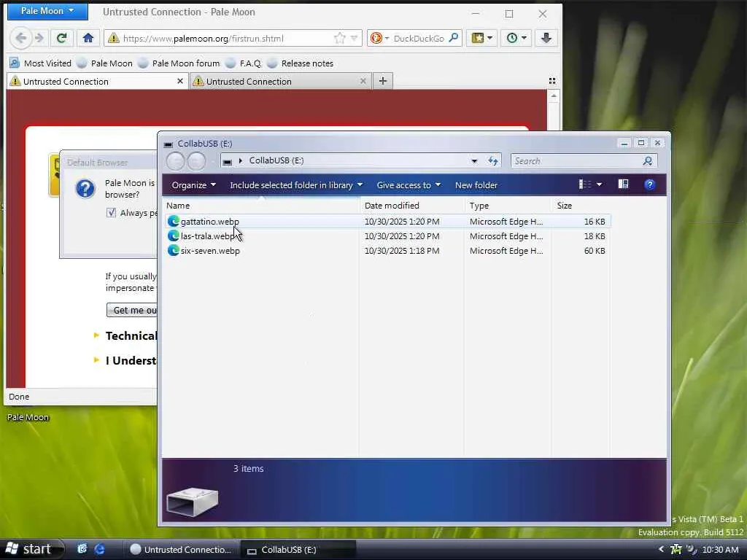Open the Pale Moon forum bookmark
747x560 pixels.
click(x=179, y=63)
